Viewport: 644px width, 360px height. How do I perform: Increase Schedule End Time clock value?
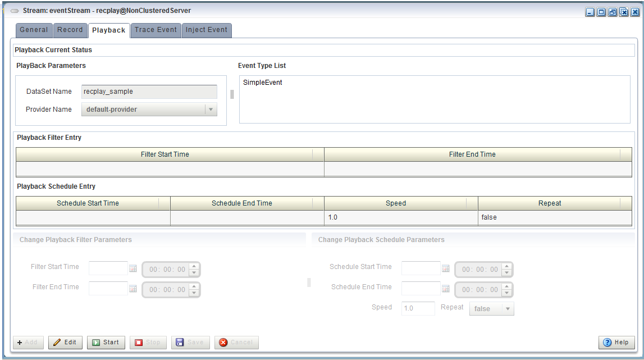(x=507, y=287)
